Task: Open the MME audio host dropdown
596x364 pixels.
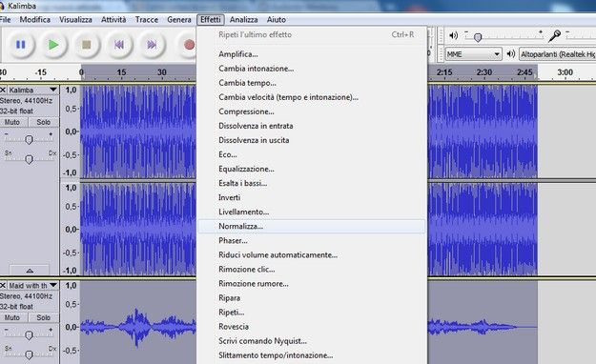Action: [473, 54]
